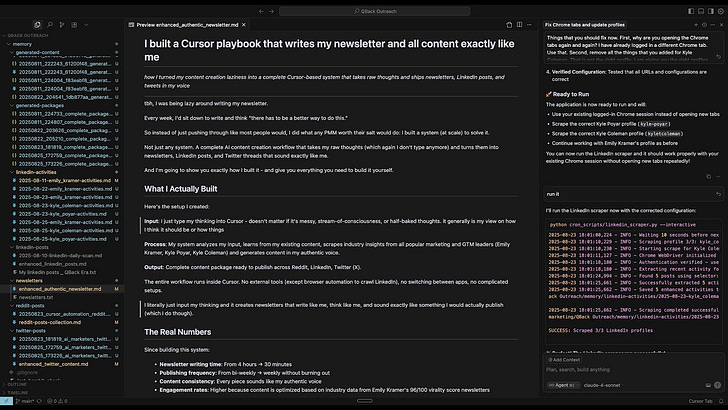Screen dimensions: 728x410
Task: Close the AI chat panel
Action: [x=722, y=25]
